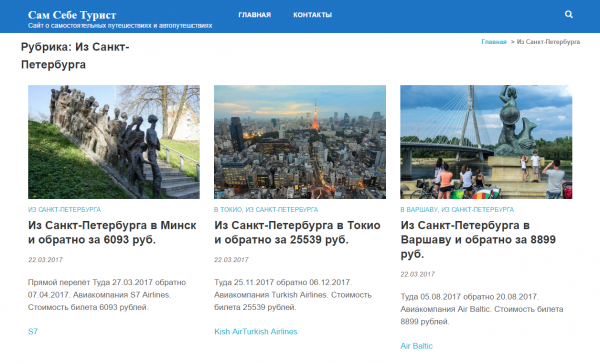The width and height of the screenshot is (600, 364).
Task: Follow the Главная breadcrumb link
Action: [x=494, y=42]
